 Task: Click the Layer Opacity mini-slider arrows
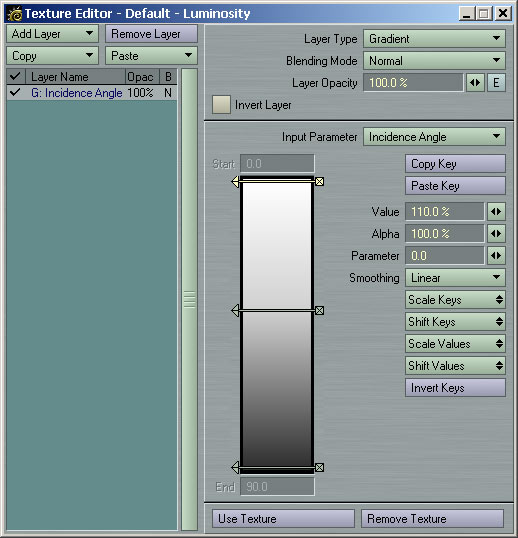475,83
